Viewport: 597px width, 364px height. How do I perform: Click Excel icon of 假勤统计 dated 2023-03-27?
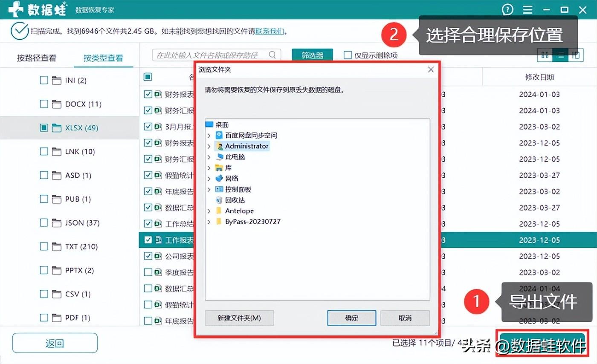158,175
